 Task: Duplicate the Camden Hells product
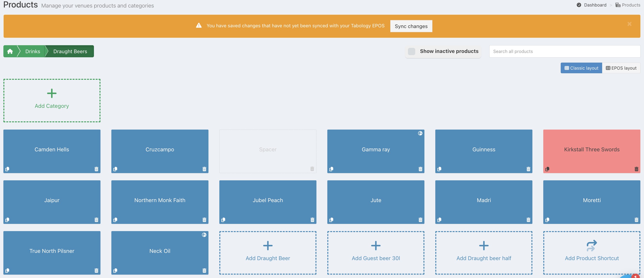[7, 169]
